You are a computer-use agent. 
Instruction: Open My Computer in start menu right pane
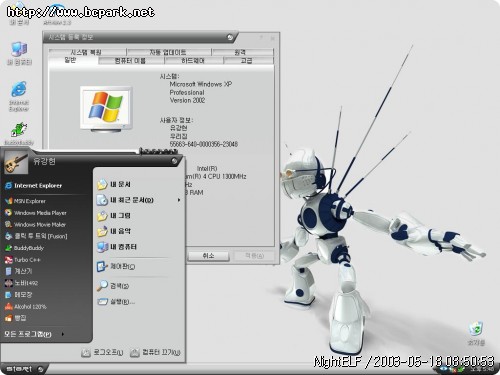click(x=117, y=247)
